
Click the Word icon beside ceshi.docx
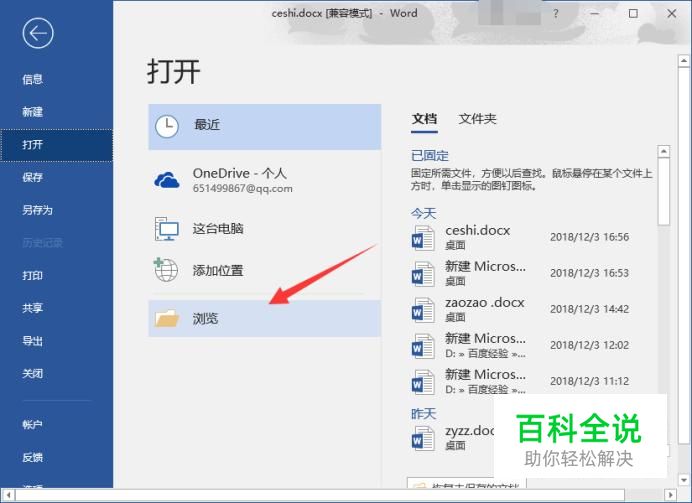tap(423, 238)
